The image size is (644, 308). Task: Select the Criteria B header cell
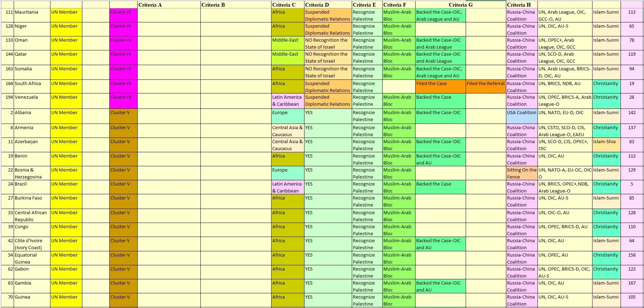(x=236, y=5)
